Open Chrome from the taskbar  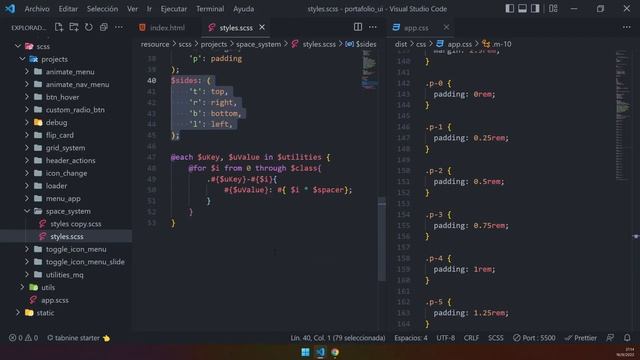tap(335, 352)
